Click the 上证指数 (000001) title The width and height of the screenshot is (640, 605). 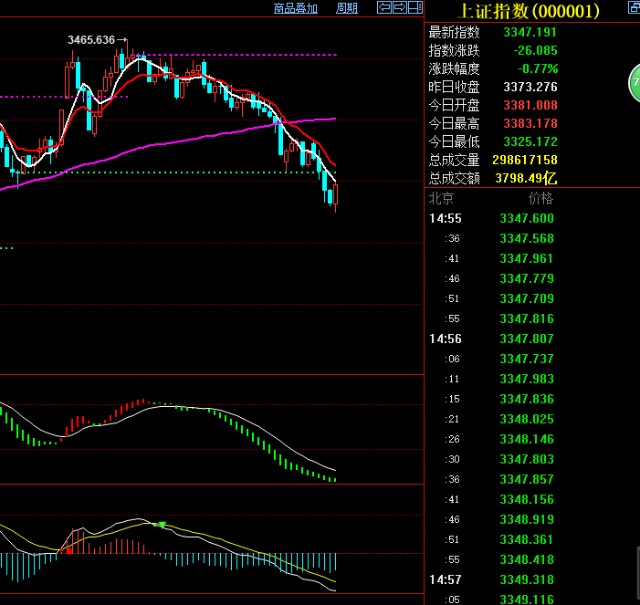[528, 11]
